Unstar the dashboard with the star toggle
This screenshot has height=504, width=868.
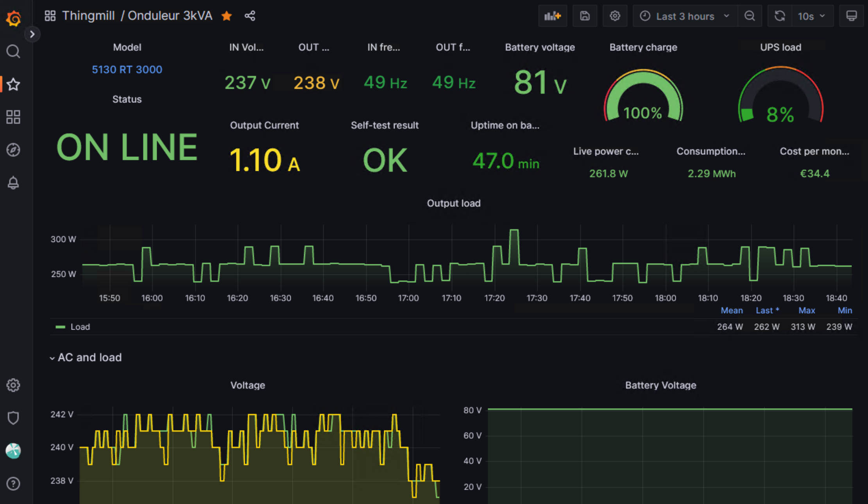[227, 16]
